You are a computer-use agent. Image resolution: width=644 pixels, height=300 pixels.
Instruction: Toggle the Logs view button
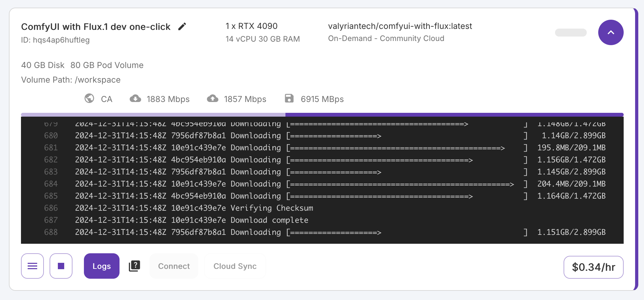click(x=101, y=266)
